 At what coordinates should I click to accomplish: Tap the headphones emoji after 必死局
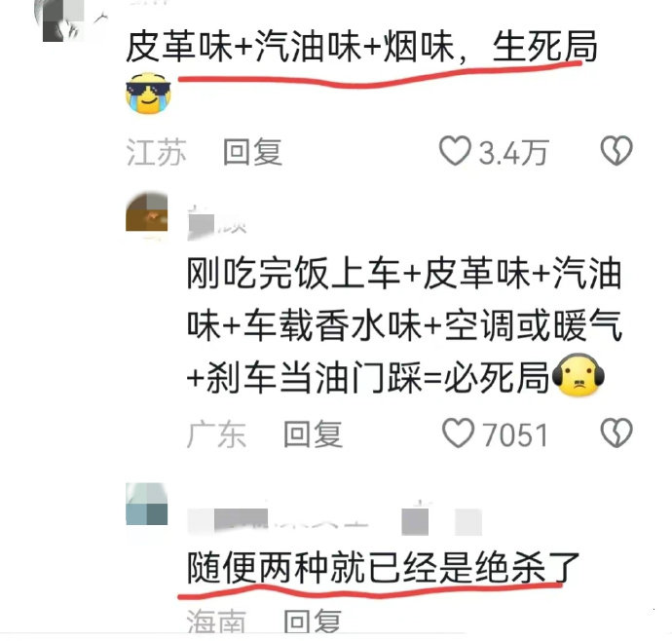tap(579, 375)
